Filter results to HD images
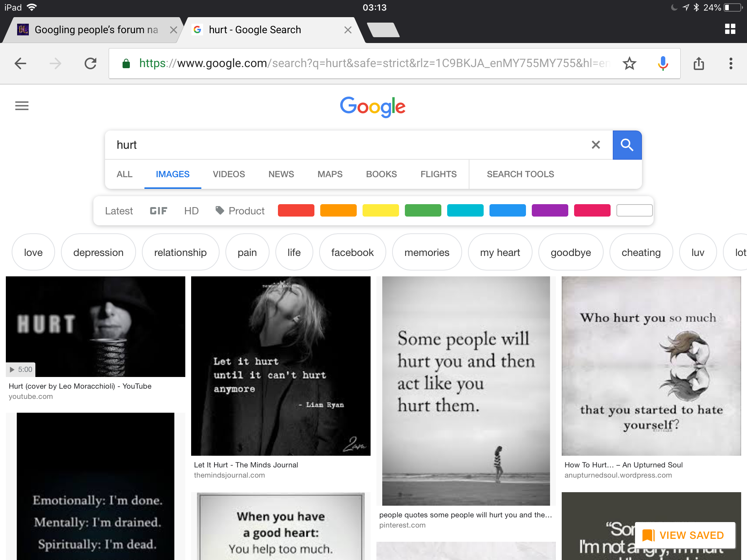This screenshot has width=747, height=560. (x=191, y=211)
